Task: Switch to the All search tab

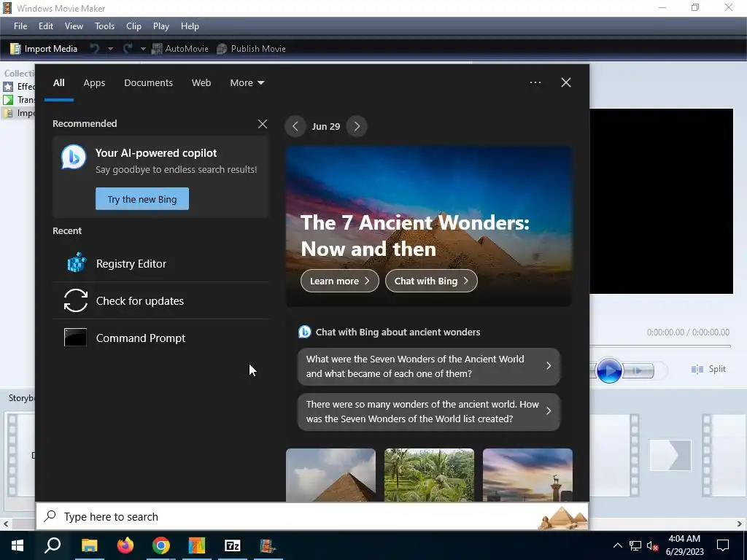Action: (x=58, y=83)
